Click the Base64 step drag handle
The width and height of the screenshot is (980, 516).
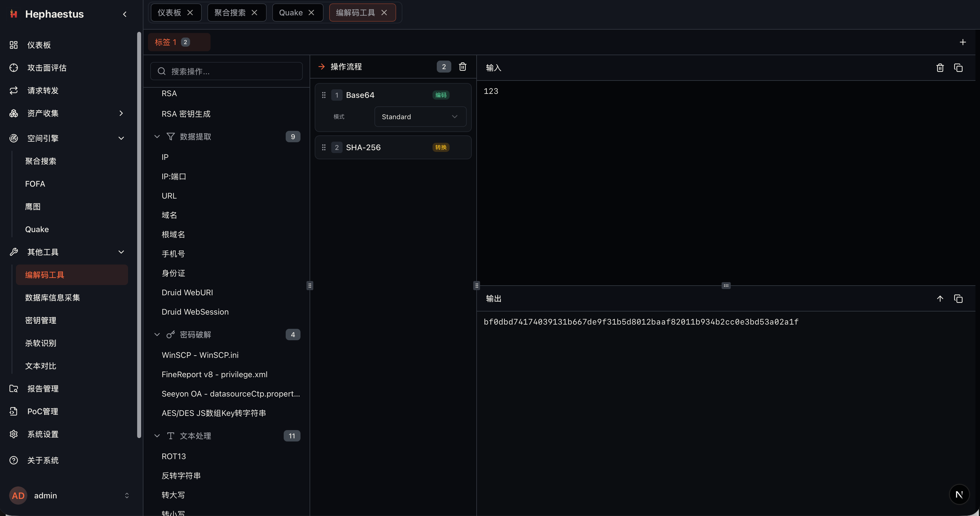pos(324,95)
